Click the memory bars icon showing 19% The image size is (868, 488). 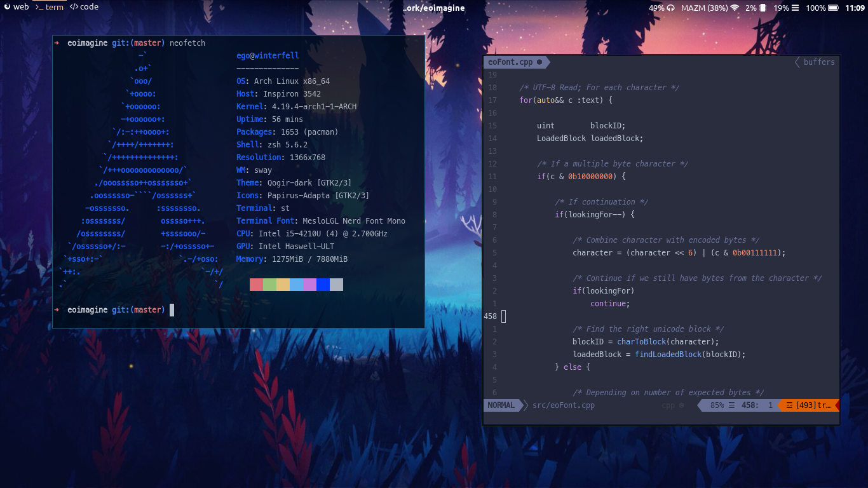click(796, 8)
